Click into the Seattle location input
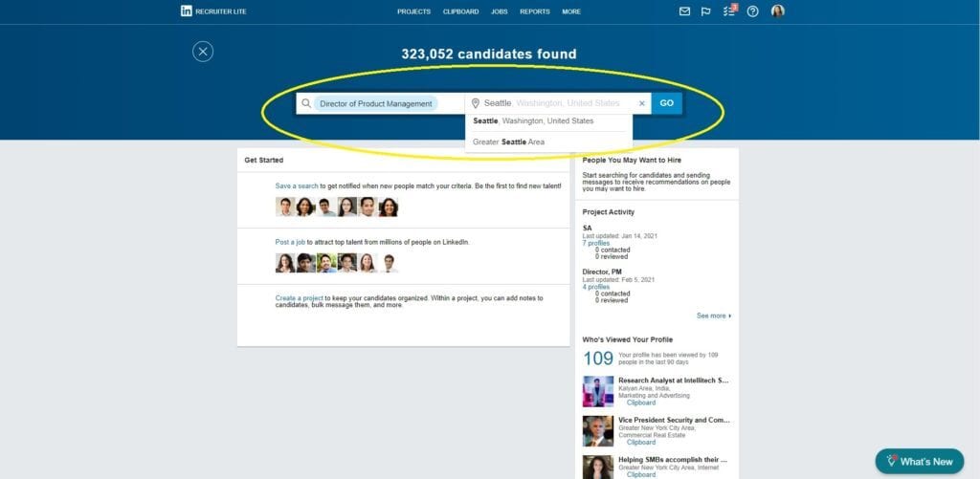The height and width of the screenshot is (479, 980). click(x=556, y=103)
